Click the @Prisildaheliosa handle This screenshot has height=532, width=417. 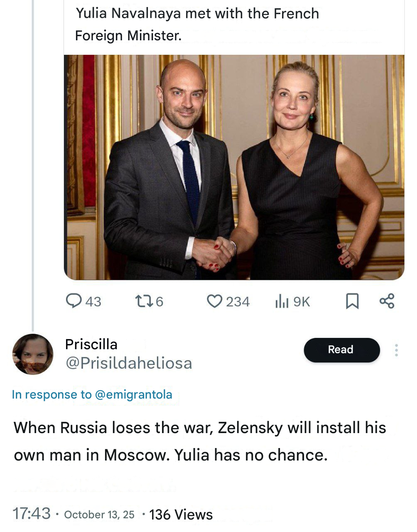[x=129, y=363]
